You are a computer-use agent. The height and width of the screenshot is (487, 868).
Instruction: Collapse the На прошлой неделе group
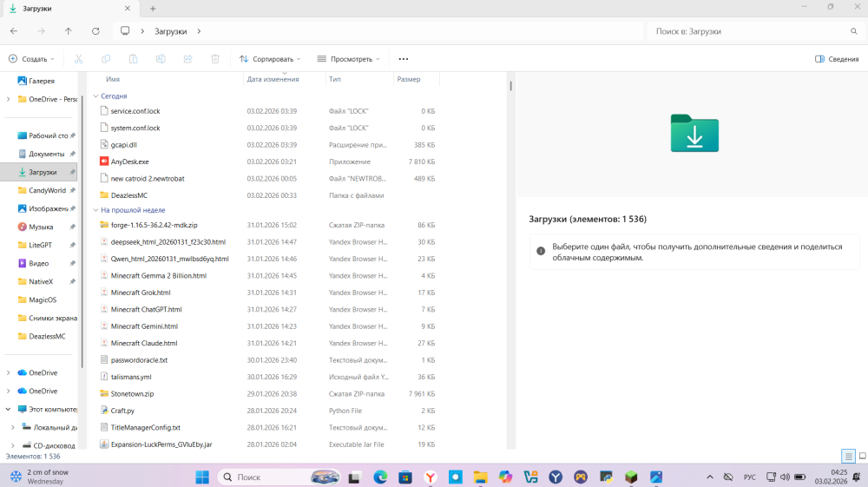[x=95, y=210]
